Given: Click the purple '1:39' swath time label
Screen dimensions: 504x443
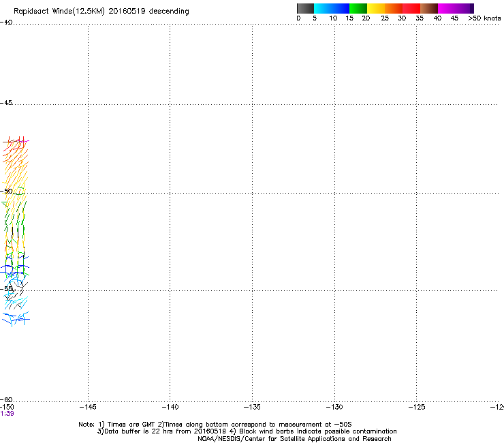Looking at the screenshot, I should 7,414.
